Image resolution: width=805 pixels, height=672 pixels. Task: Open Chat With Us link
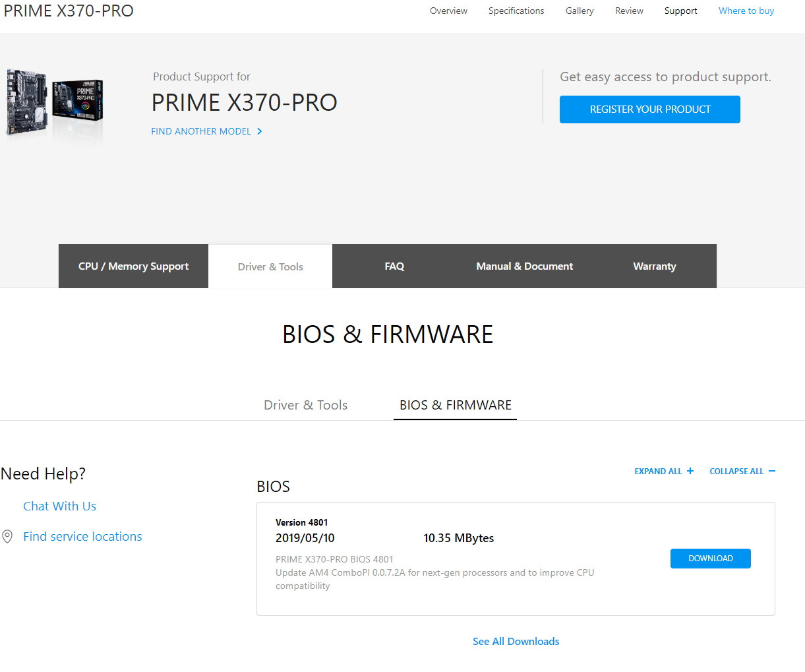point(59,506)
